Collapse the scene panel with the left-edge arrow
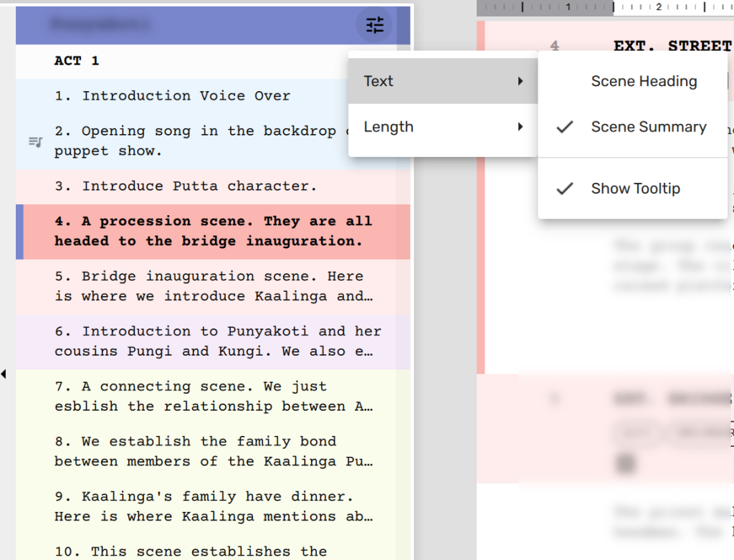Screen dimensions: 734x560 [4, 374]
